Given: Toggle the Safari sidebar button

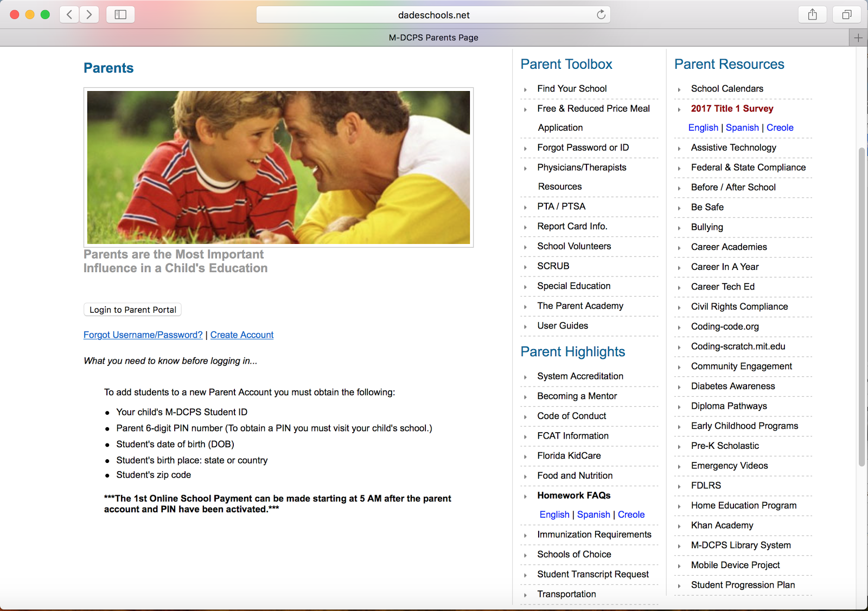Looking at the screenshot, I should point(120,15).
